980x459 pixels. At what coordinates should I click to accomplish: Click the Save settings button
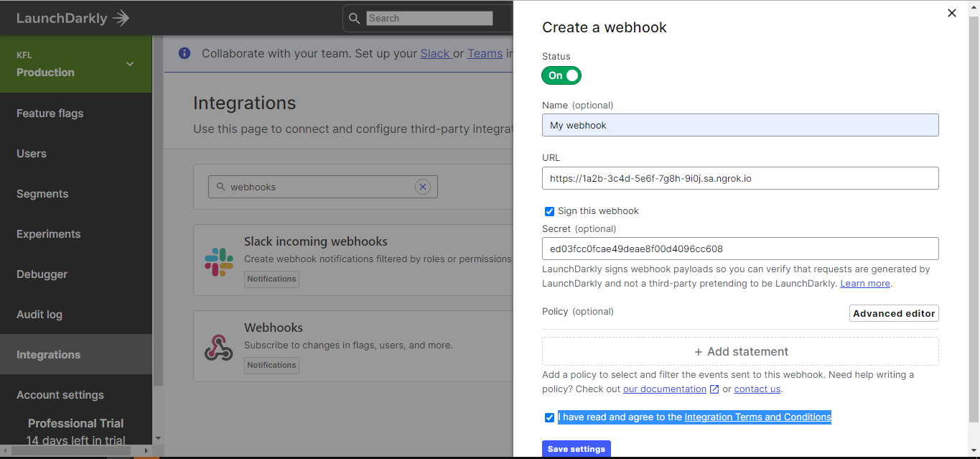pyautogui.click(x=577, y=449)
